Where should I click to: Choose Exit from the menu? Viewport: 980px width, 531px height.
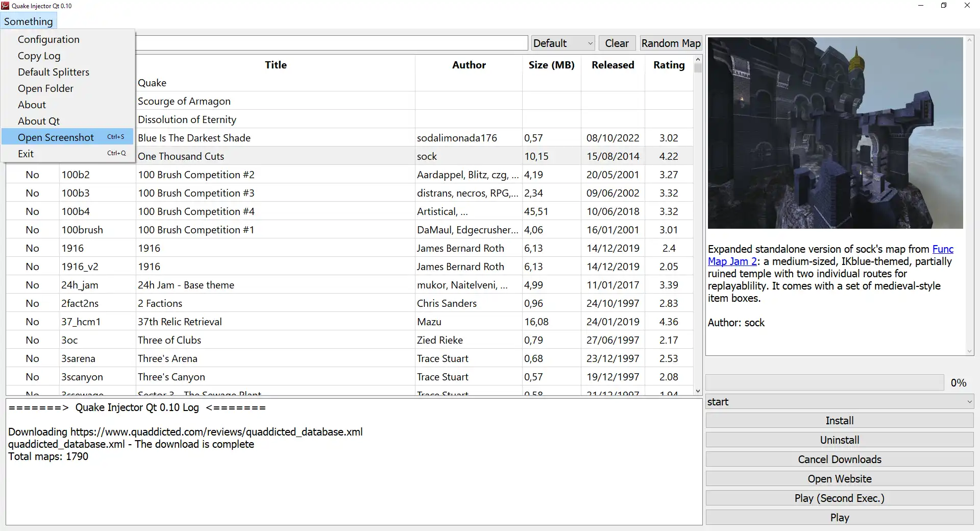pyautogui.click(x=67, y=154)
